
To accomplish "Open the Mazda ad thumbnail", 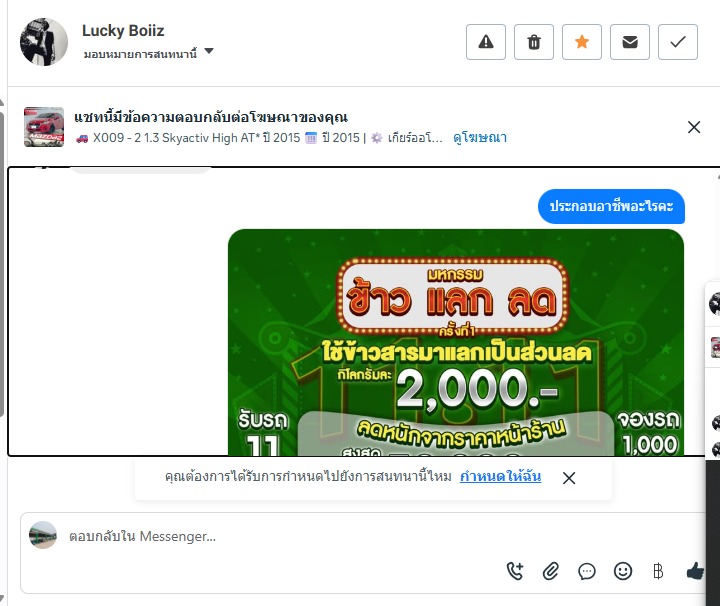I will click(44, 127).
